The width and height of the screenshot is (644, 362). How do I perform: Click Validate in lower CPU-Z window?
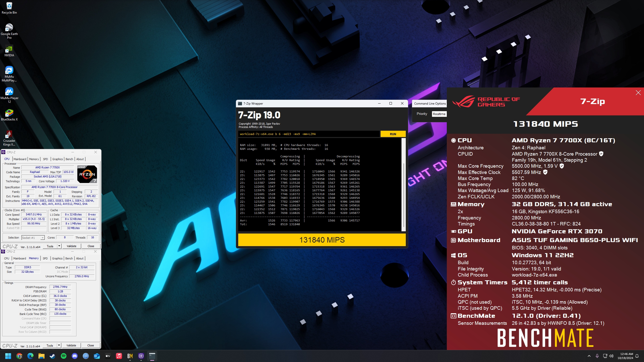(x=71, y=345)
